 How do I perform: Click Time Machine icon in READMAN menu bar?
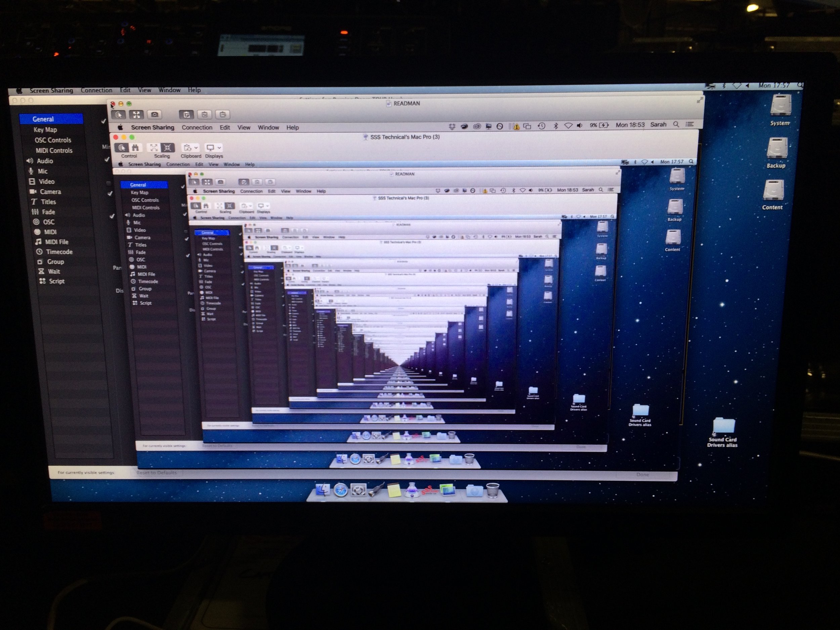(x=542, y=126)
